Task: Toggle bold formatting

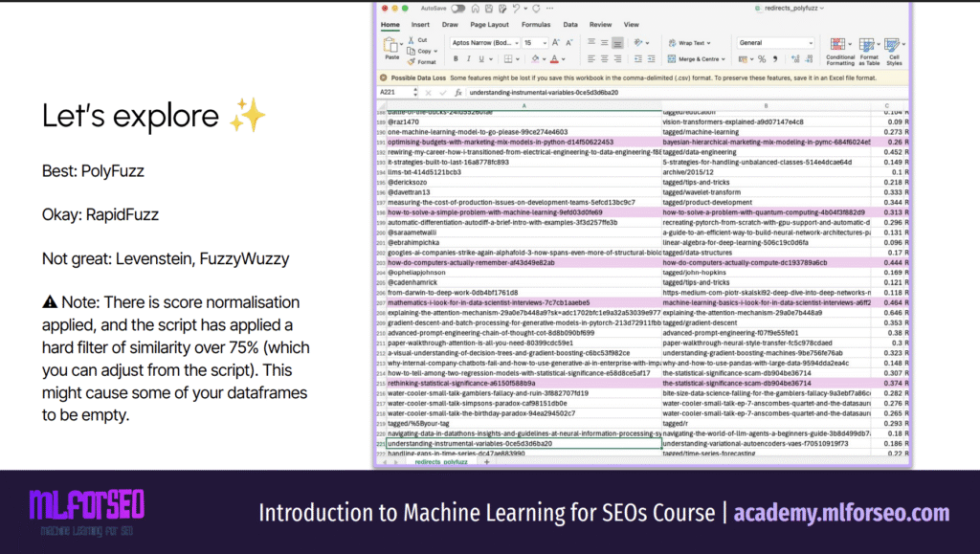Action: pyautogui.click(x=457, y=58)
